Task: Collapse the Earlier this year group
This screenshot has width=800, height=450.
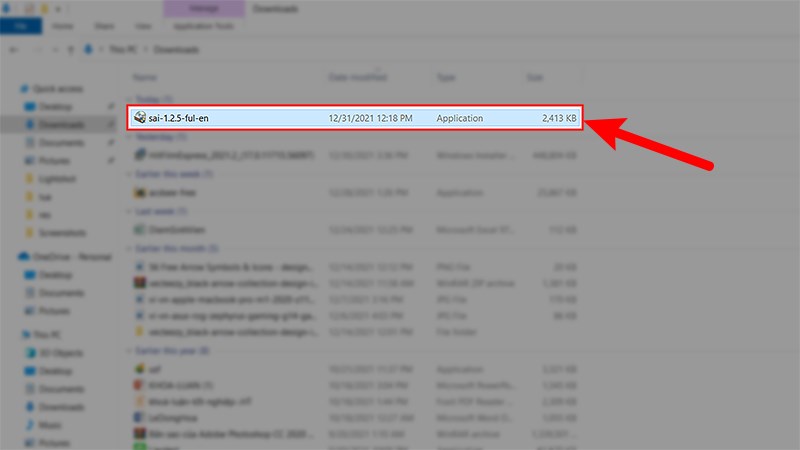Action: point(129,351)
